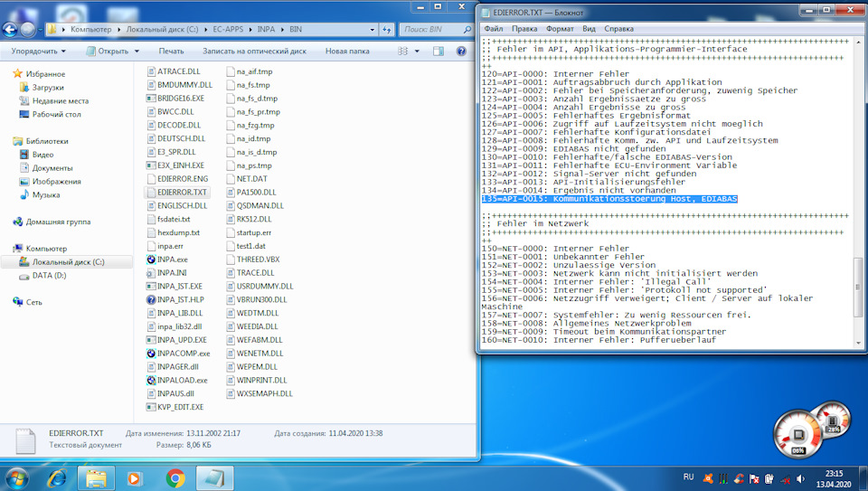Open the Формат menu in Notepad
The width and height of the screenshot is (868, 491).
pyautogui.click(x=559, y=29)
